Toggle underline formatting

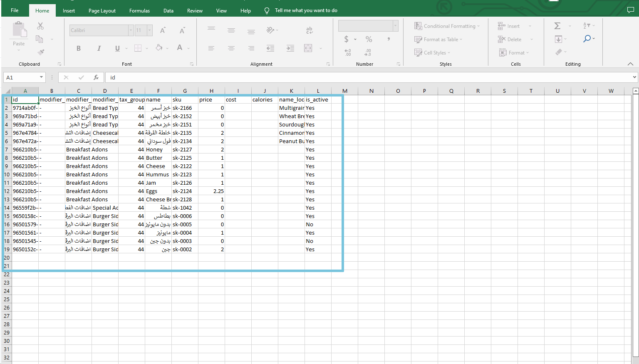tap(117, 48)
